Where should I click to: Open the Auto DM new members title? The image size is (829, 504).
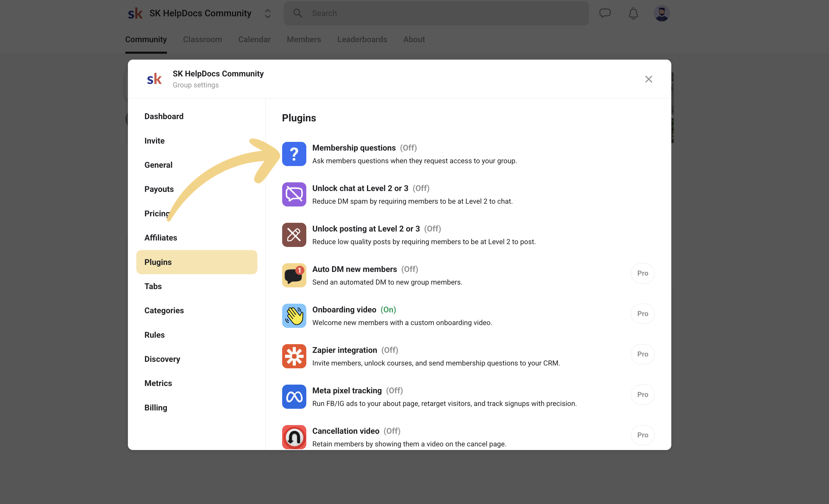point(355,269)
